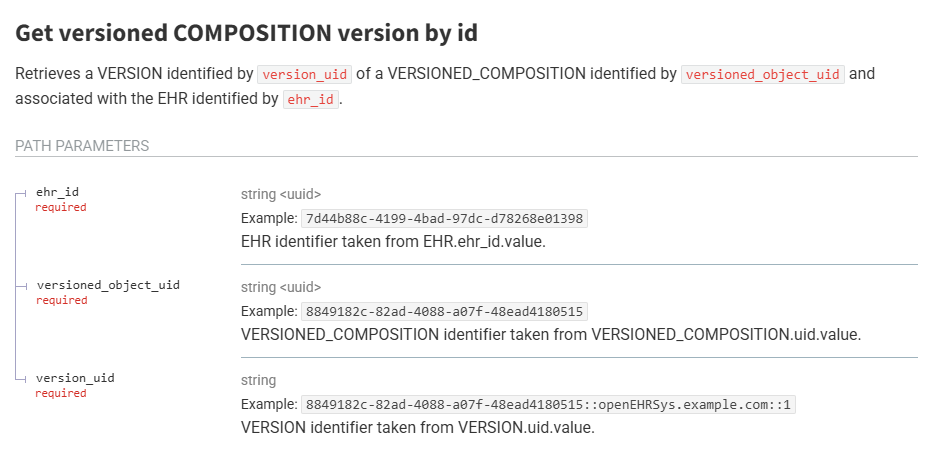
Task: Click the 'required' label under version_uid
Action: click(x=61, y=393)
